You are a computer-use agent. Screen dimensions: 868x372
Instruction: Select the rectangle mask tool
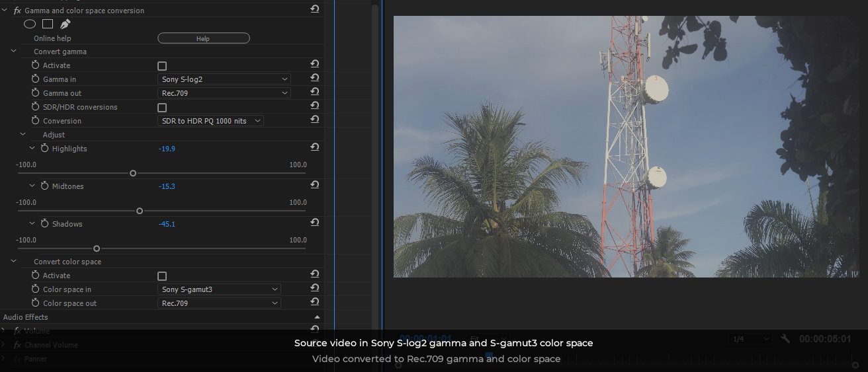click(48, 24)
